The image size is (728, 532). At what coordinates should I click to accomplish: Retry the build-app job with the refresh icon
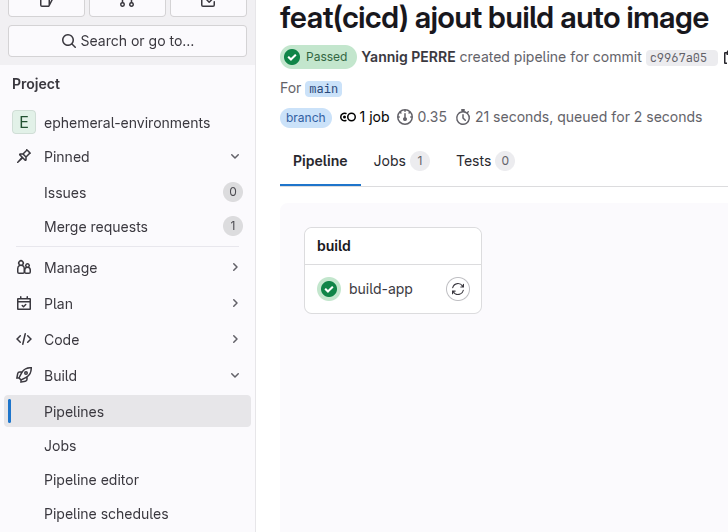[458, 289]
